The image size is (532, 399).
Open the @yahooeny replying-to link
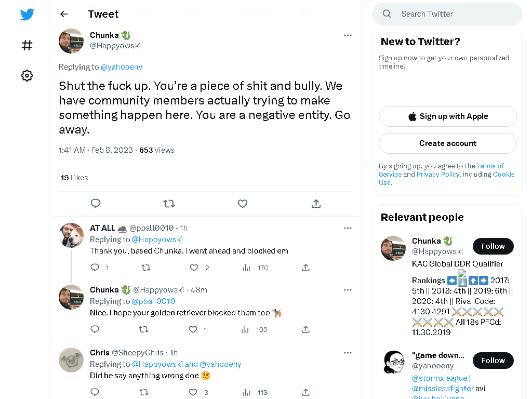(x=122, y=67)
